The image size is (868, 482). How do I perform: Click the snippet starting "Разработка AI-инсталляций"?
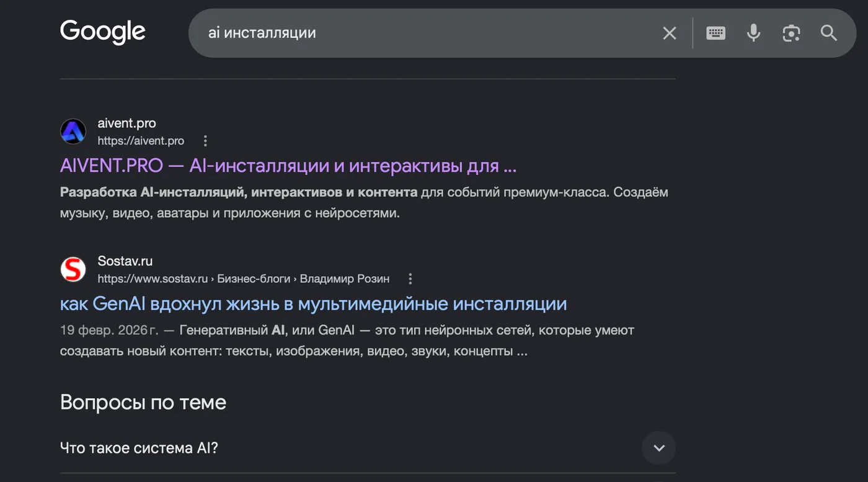tap(365, 203)
